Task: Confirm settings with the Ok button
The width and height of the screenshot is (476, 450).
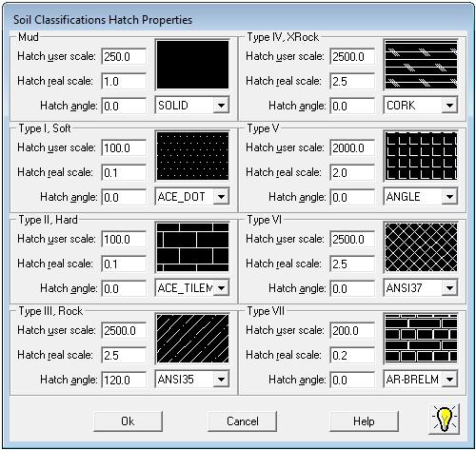Action: point(129,421)
